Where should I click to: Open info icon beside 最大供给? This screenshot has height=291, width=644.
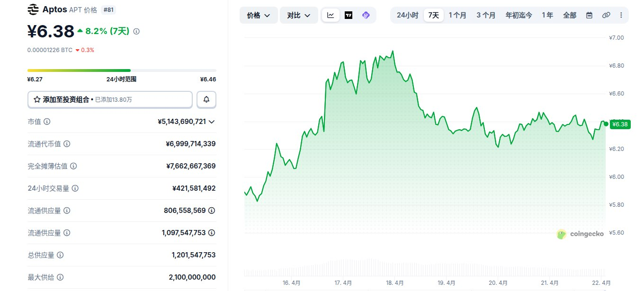[x=60, y=277]
